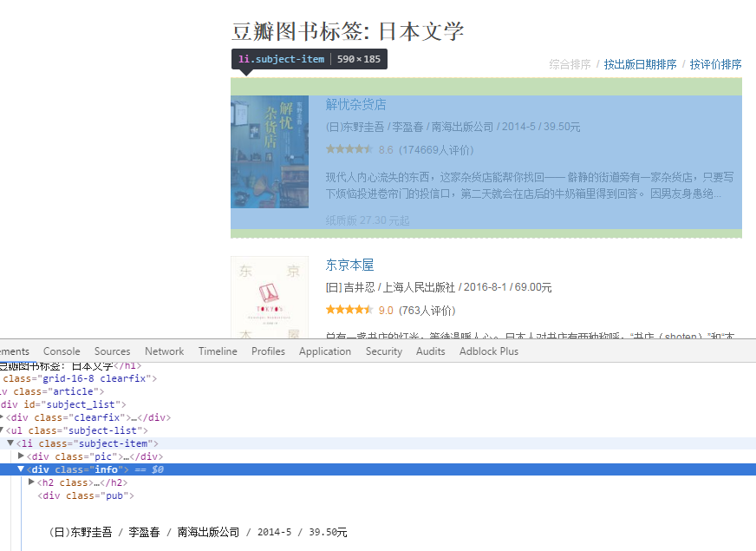The width and height of the screenshot is (756, 551).
Task: Open the book title link 东京本屋
Action: [349, 265]
